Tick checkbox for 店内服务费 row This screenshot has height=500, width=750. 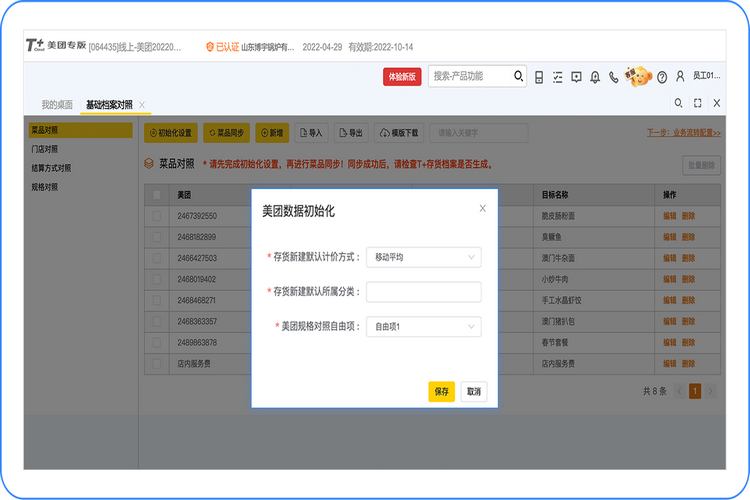[x=156, y=363]
